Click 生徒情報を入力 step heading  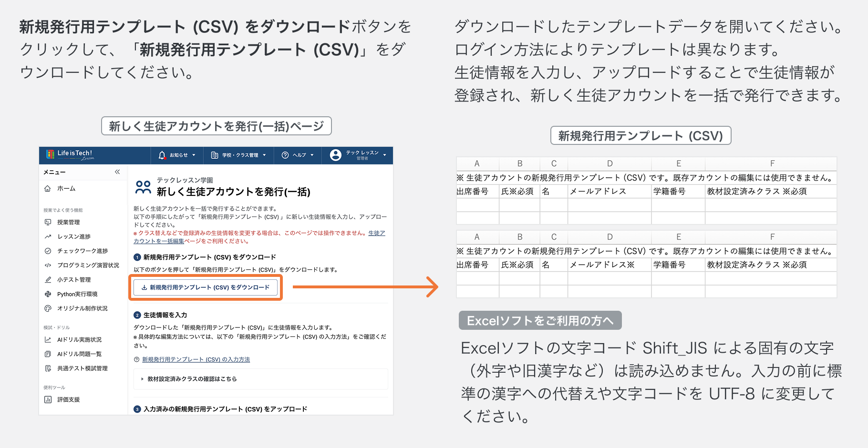click(x=165, y=315)
